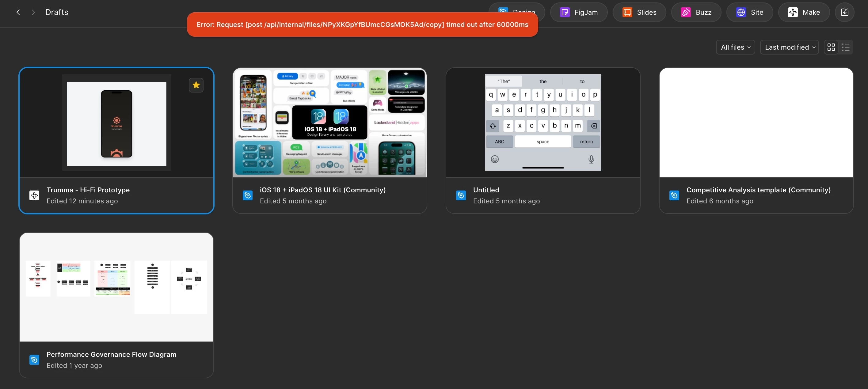Click the design file icon beside Untitled

[461, 195]
